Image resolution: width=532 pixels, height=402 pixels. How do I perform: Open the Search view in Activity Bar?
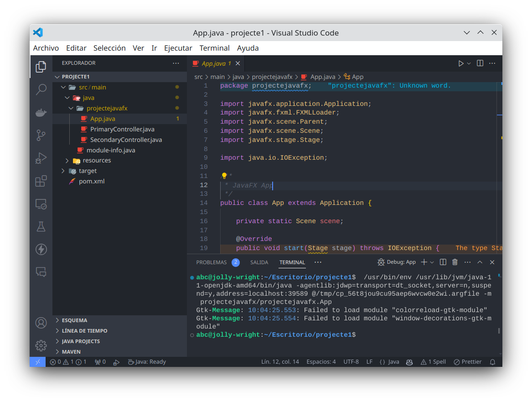click(x=41, y=89)
